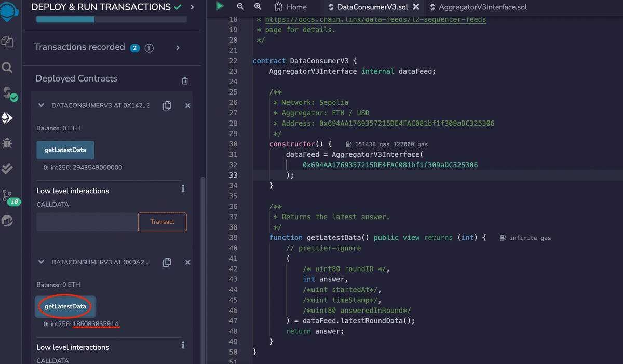Open the chart plugin icon in sidebar
The width and height of the screenshot is (623, 364).
pyautogui.click(x=7, y=221)
